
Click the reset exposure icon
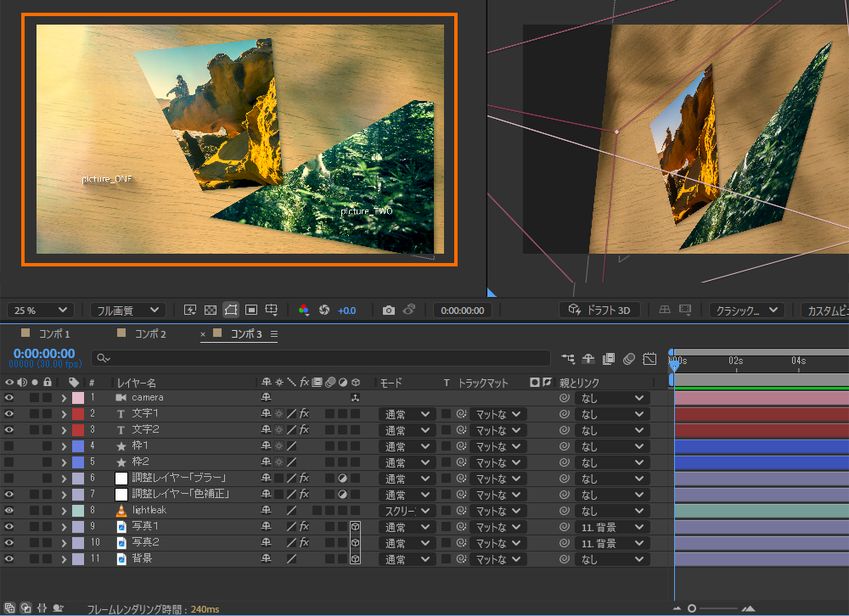click(323, 311)
